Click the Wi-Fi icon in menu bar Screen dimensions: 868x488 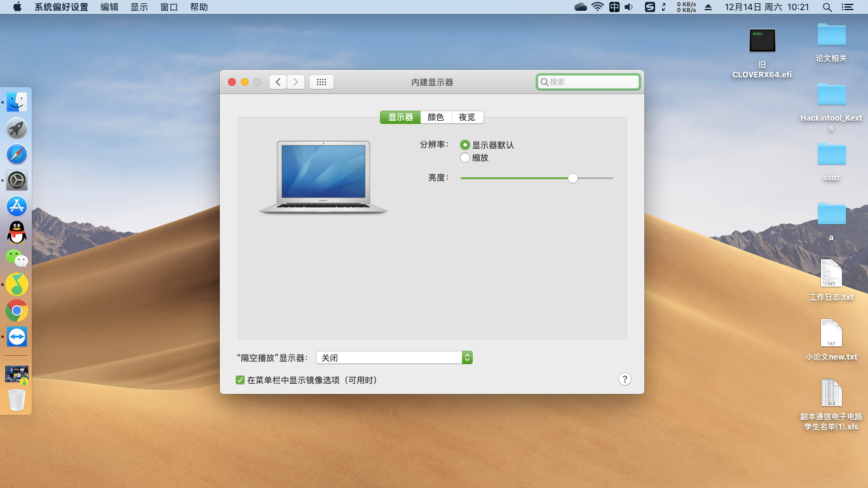[x=597, y=7]
